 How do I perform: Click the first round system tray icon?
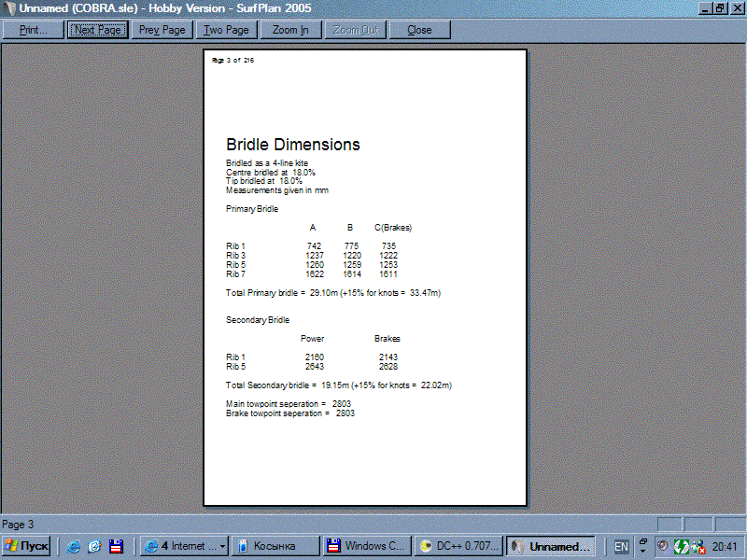(x=663, y=546)
